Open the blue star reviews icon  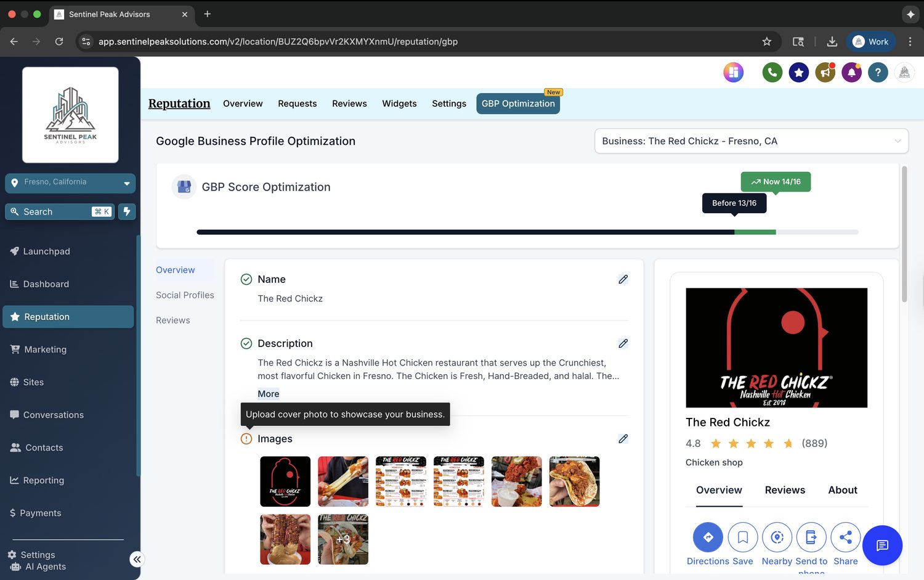tap(799, 73)
